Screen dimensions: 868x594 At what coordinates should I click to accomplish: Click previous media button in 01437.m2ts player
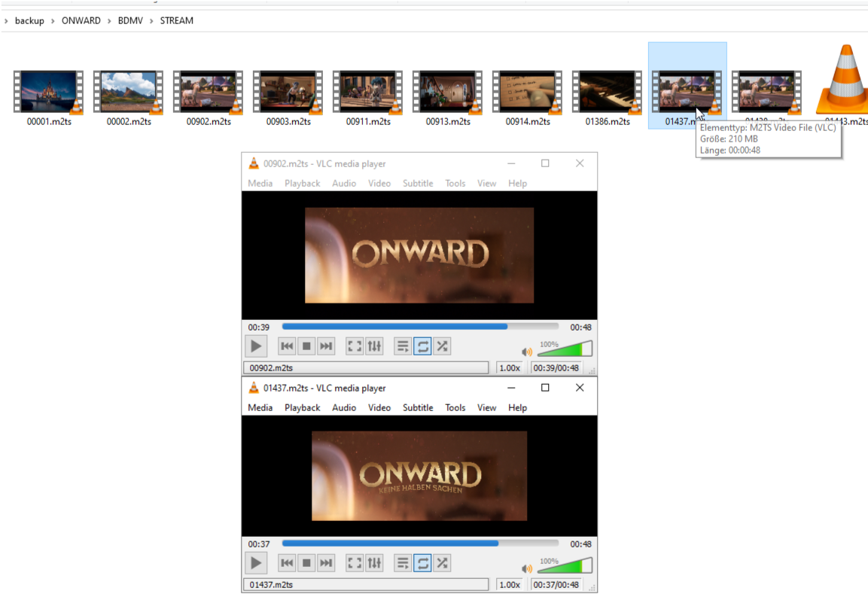pyautogui.click(x=287, y=564)
